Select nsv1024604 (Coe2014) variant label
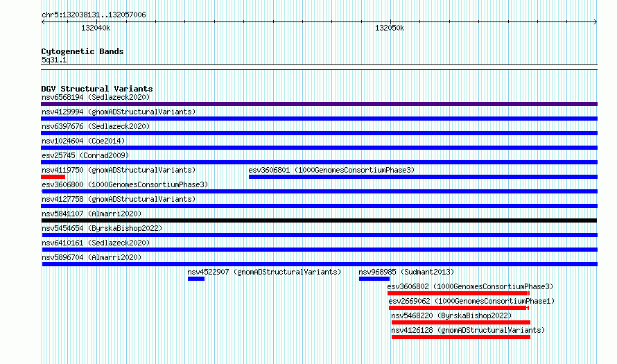 [83, 141]
